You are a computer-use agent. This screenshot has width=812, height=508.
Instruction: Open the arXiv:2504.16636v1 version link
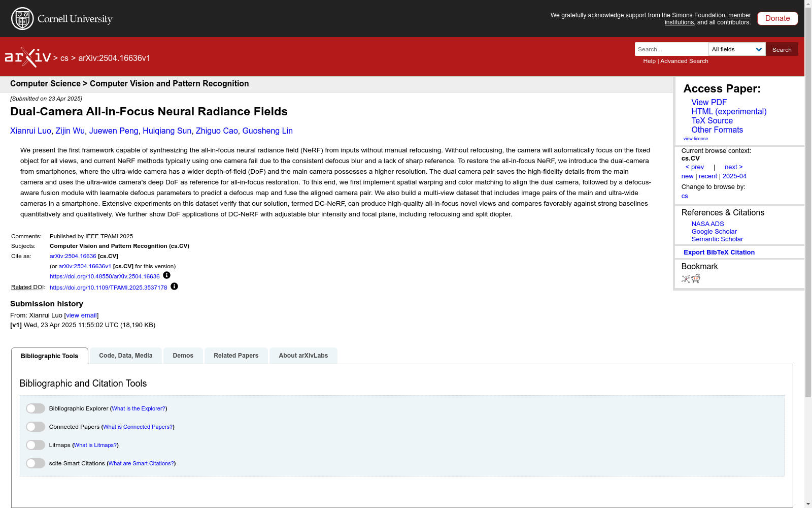click(85, 267)
